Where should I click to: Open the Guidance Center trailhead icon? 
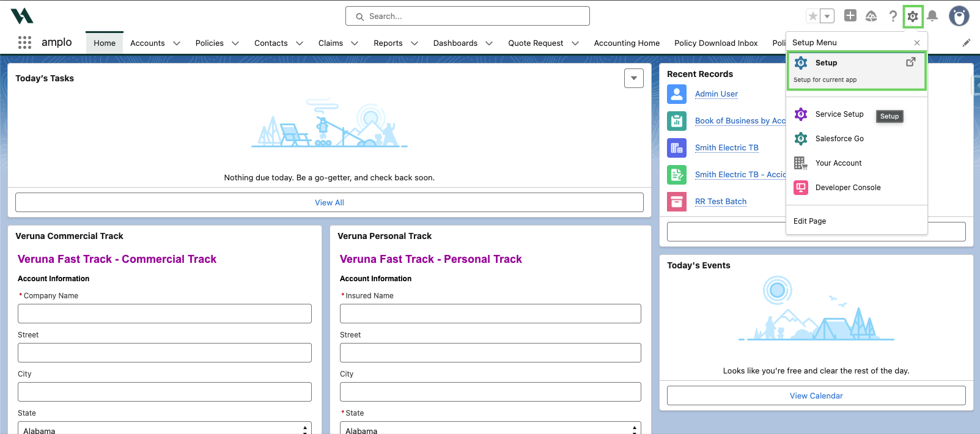point(871,17)
